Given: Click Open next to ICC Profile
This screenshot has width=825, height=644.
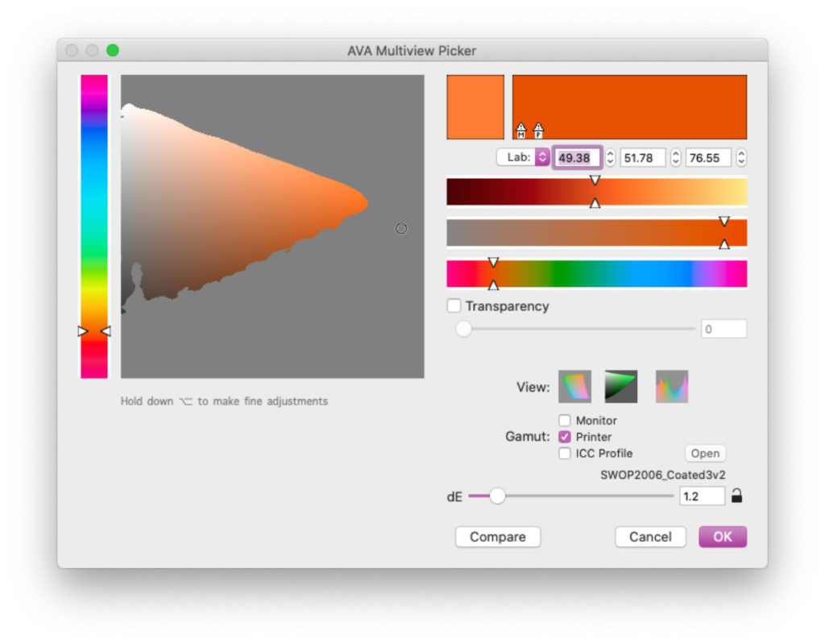Looking at the screenshot, I should [705, 454].
